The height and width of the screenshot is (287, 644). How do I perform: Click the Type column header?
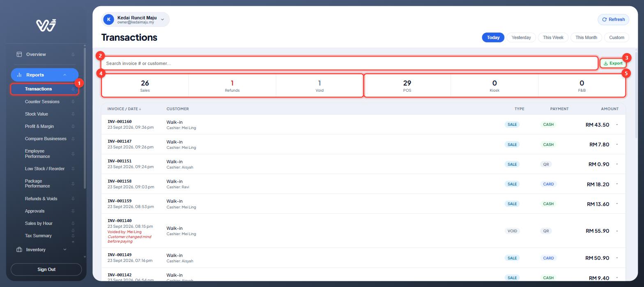tap(519, 109)
